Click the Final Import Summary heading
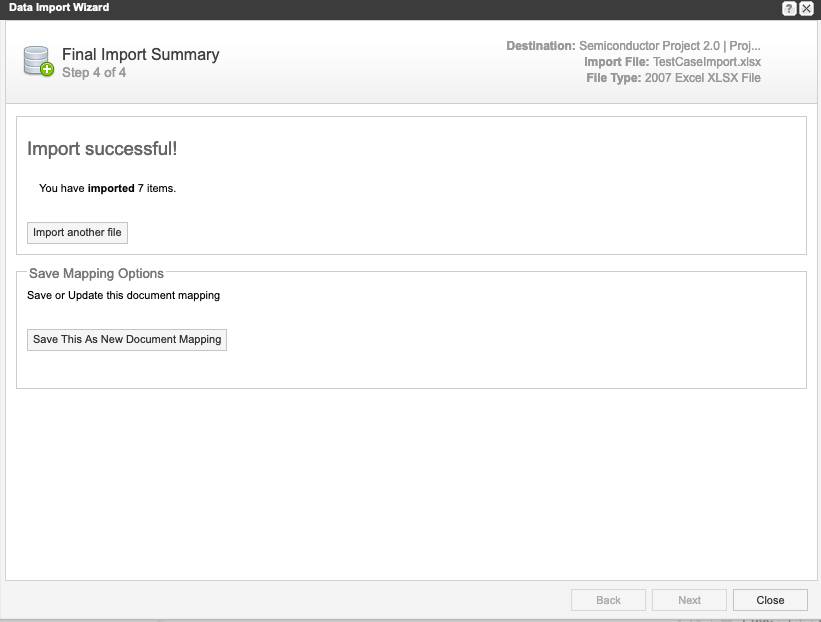 tap(140, 55)
